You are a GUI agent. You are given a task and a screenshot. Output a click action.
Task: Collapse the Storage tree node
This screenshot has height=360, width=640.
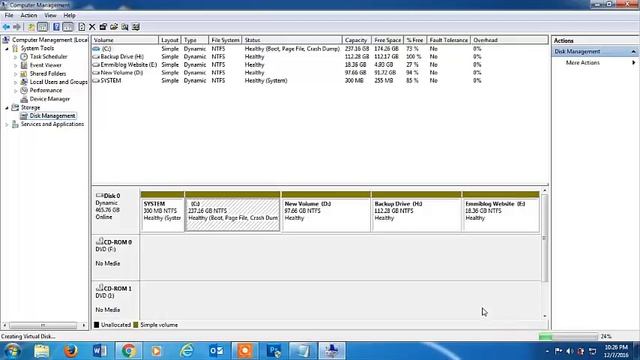[x=7, y=108]
